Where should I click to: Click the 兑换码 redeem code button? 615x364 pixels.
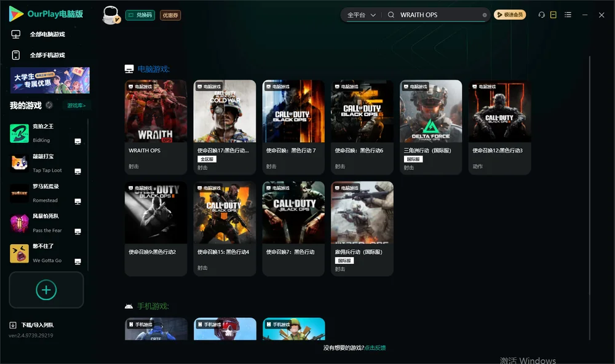pos(140,15)
